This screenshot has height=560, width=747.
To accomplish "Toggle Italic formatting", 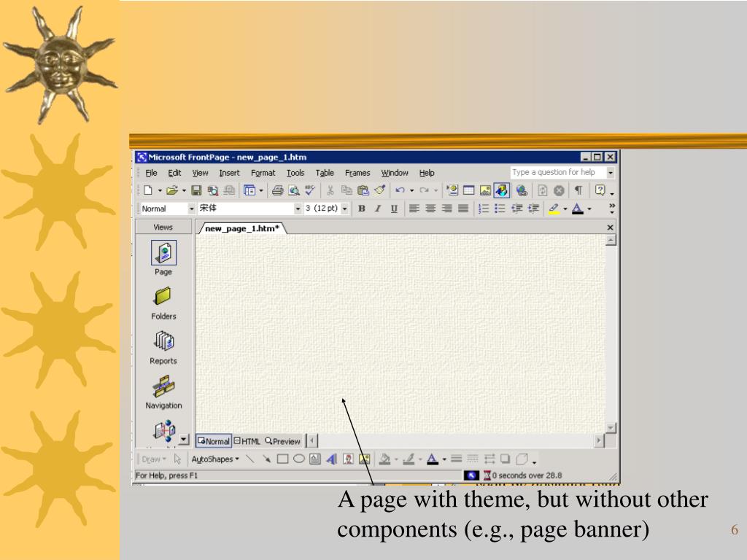I will point(378,209).
